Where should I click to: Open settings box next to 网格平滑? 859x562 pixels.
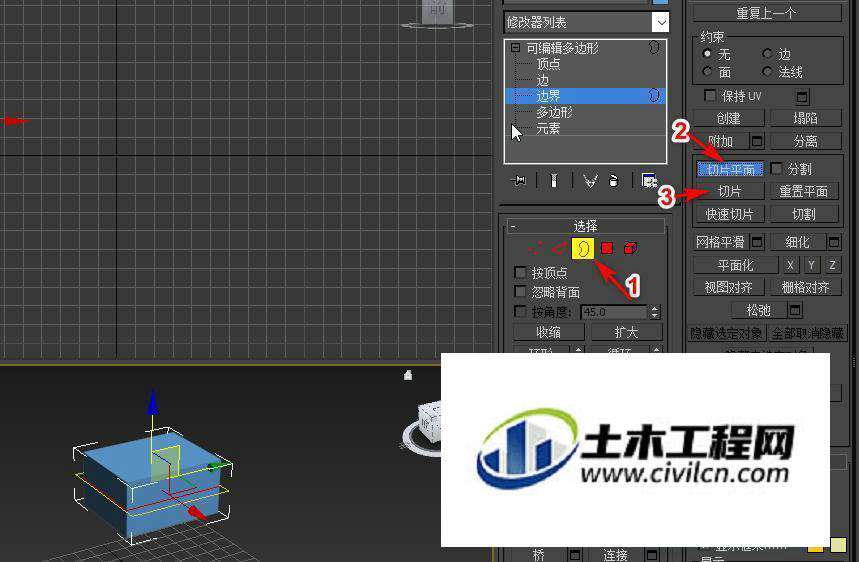pyautogui.click(x=757, y=242)
